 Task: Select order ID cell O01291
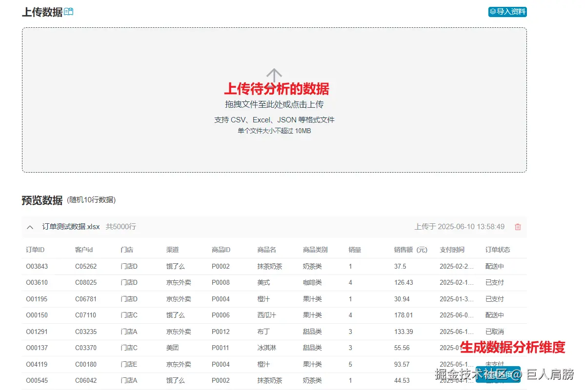tap(37, 332)
